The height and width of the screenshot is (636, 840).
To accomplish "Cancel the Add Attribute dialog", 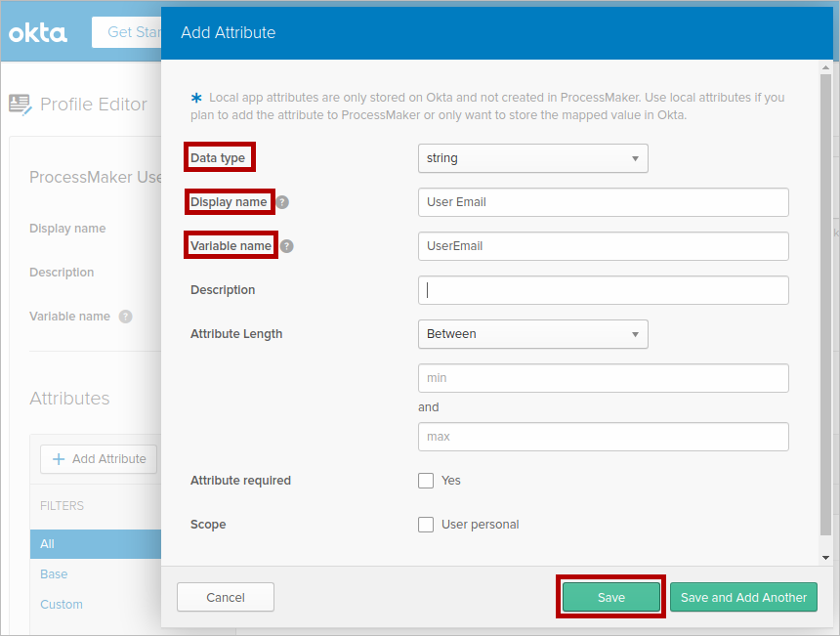I will pos(226,598).
